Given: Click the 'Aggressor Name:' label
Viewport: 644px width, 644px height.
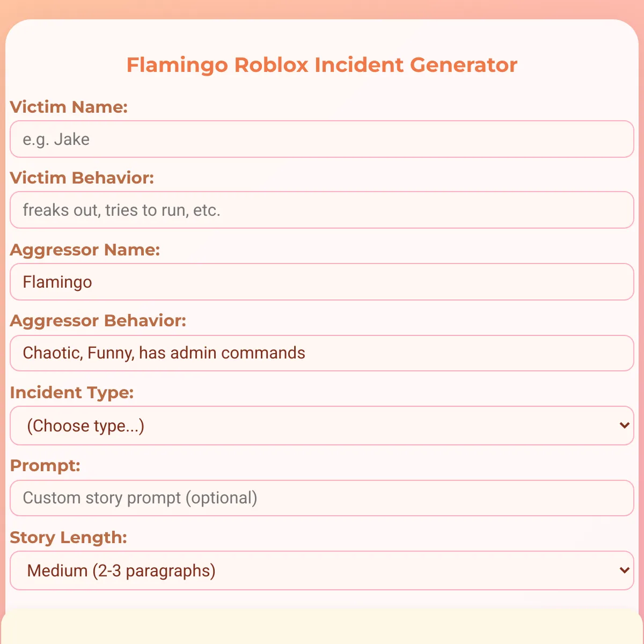Looking at the screenshot, I should pyautogui.click(x=85, y=250).
